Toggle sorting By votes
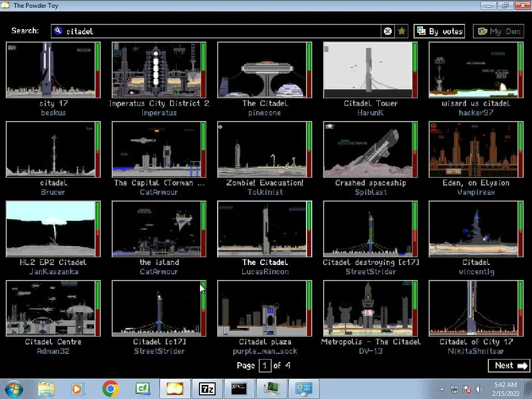This screenshot has width=532, height=399. pyautogui.click(x=440, y=31)
